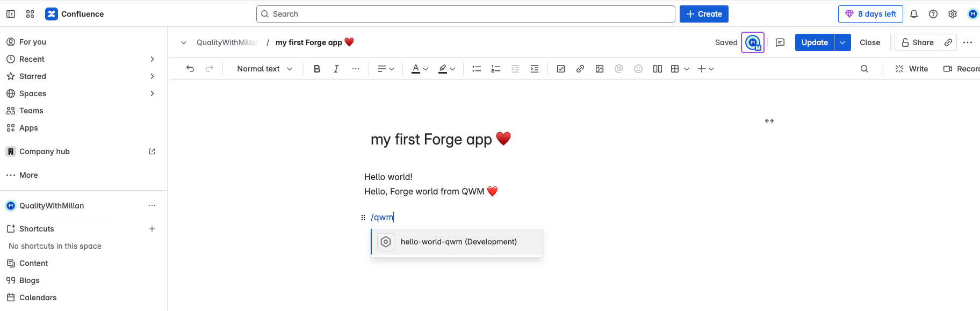The height and width of the screenshot is (311, 980).
Task: Click the block drag handle beside /qwm
Action: coord(363,218)
